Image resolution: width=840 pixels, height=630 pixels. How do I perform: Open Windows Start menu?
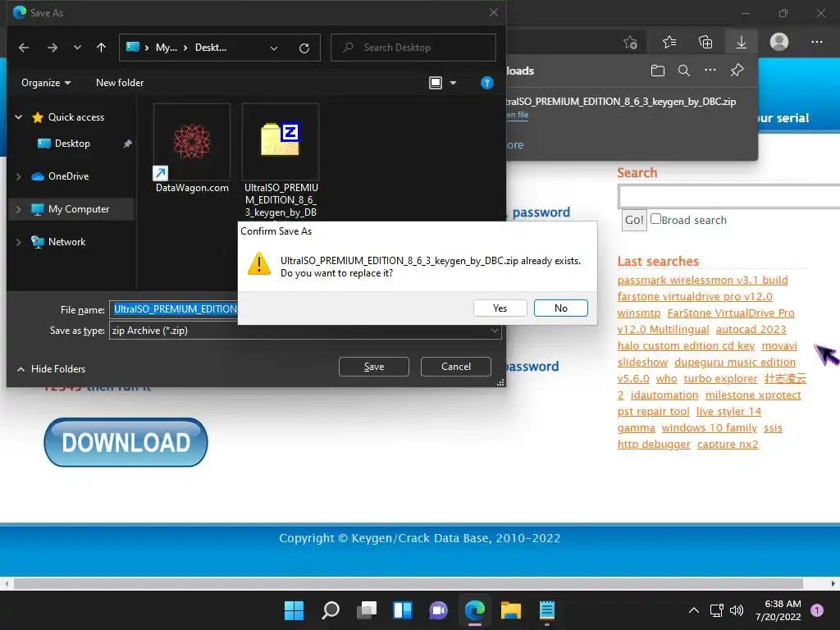tap(294, 610)
